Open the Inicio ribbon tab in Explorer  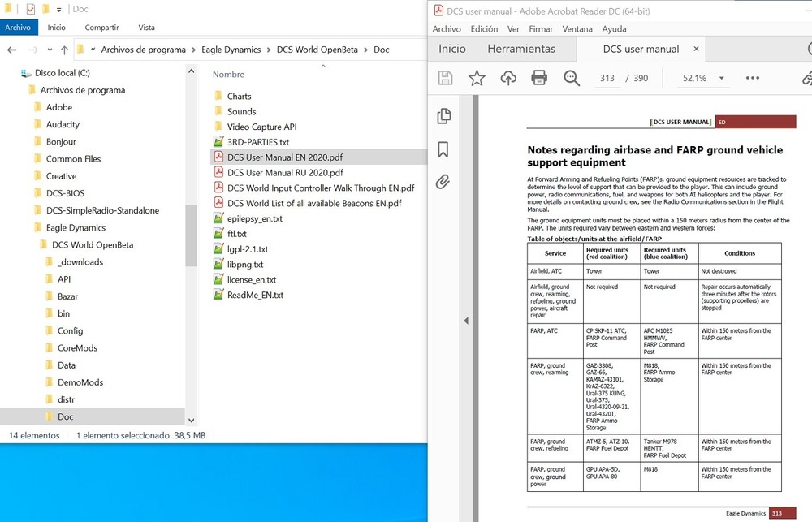tap(57, 28)
